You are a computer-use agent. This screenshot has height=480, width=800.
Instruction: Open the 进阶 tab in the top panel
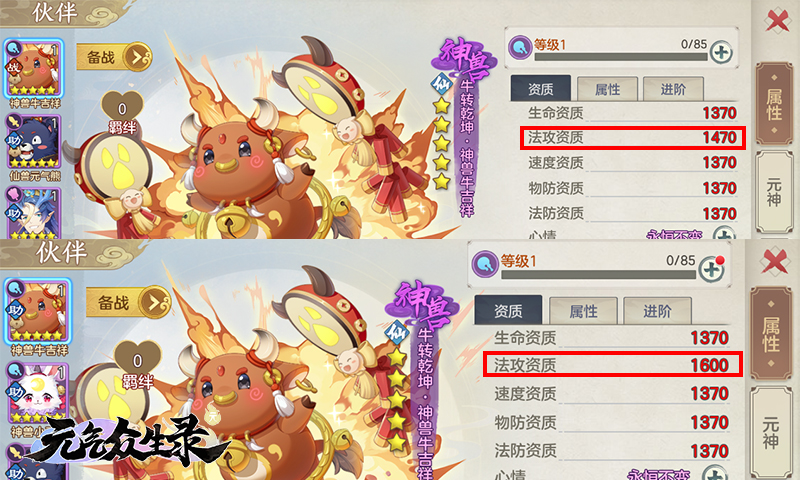[673, 89]
